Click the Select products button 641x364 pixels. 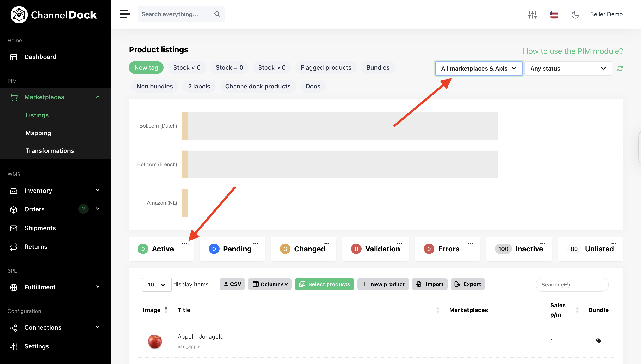[x=324, y=284]
